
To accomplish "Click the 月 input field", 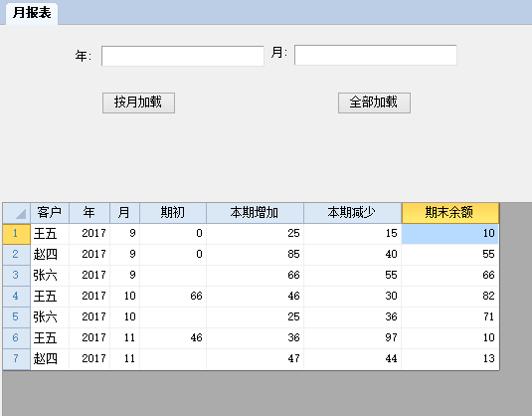I will pyautogui.click(x=376, y=55).
